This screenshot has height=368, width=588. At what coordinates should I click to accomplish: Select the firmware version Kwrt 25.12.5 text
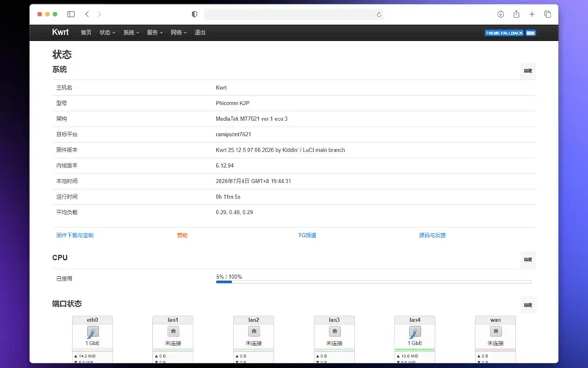coord(280,150)
